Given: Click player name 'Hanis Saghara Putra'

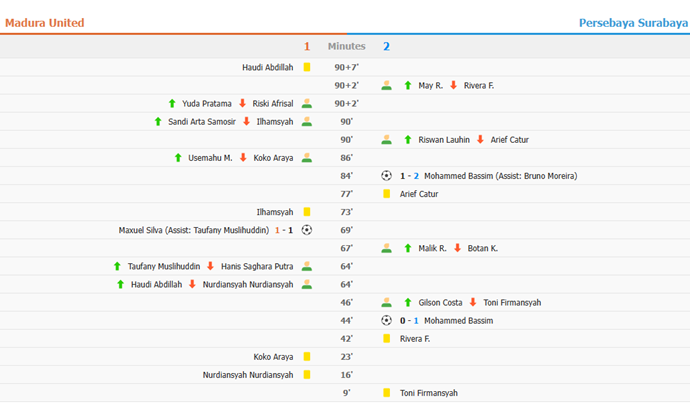Looking at the screenshot, I should (257, 266).
